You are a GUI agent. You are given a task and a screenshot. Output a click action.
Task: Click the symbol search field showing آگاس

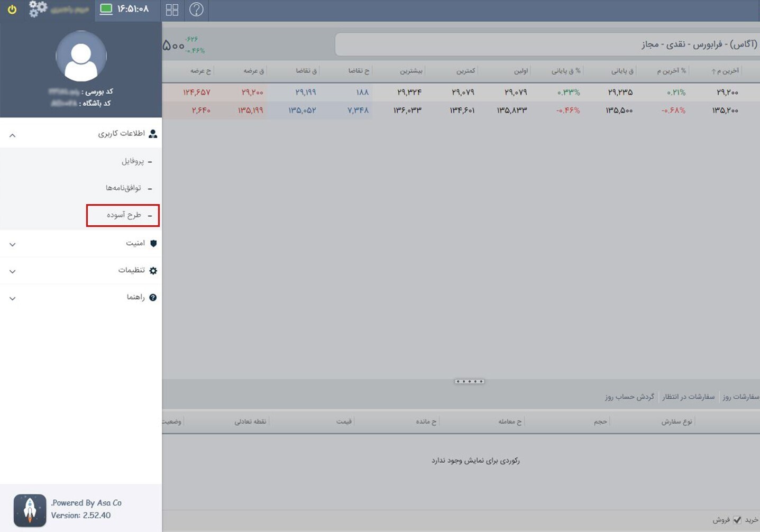(547, 45)
